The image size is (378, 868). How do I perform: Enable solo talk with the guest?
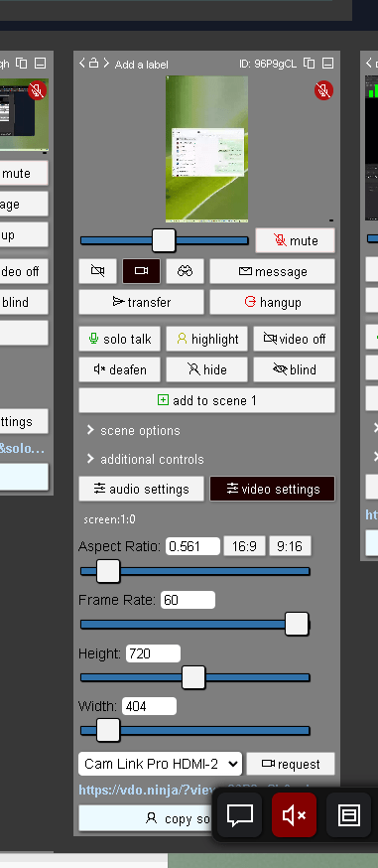tap(119, 339)
